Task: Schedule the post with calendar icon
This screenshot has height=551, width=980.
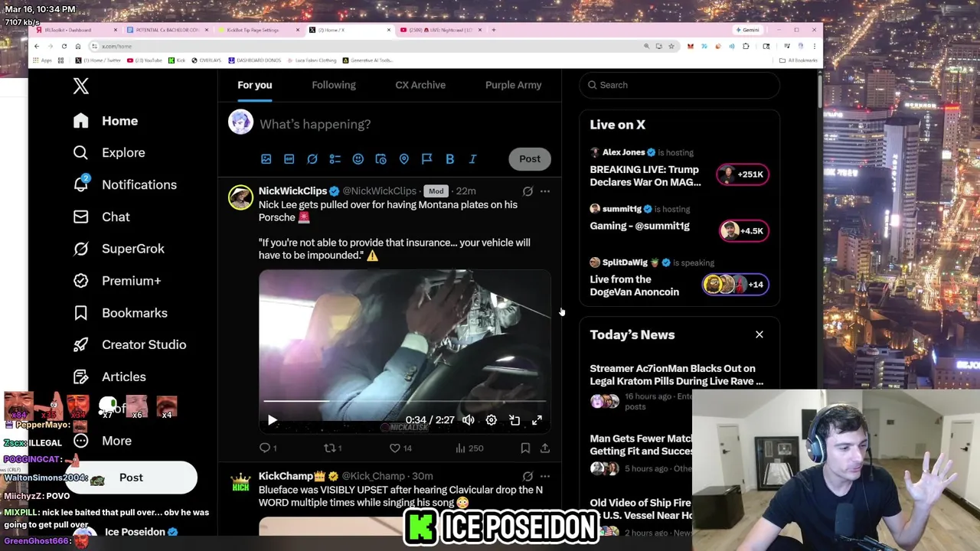Action: pos(381,159)
